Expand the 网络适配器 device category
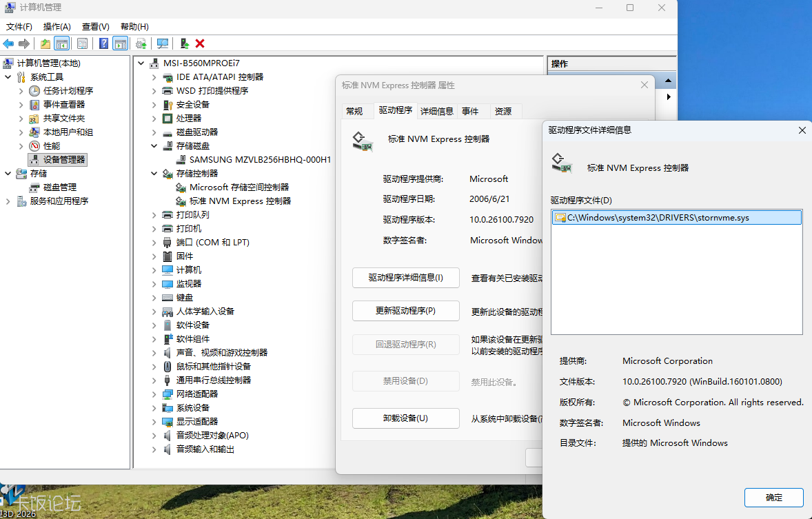Image resolution: width=812 pixels, height=519 pixels. 154,394
